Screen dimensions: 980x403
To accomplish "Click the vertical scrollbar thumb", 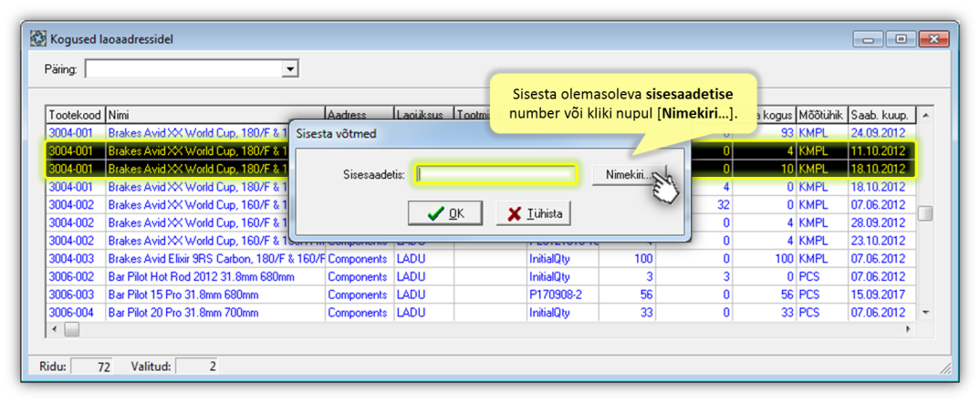I will pyautogui.click(x=924, y=213).
